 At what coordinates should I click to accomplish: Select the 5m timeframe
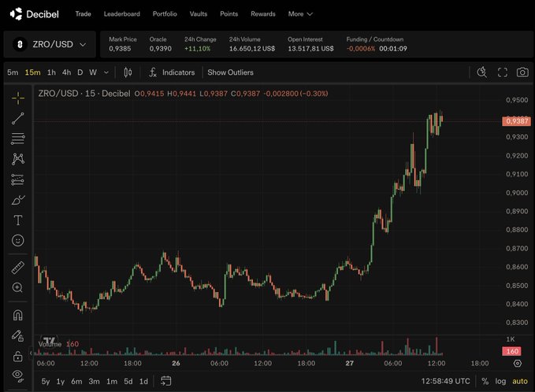tap(13, 72)
